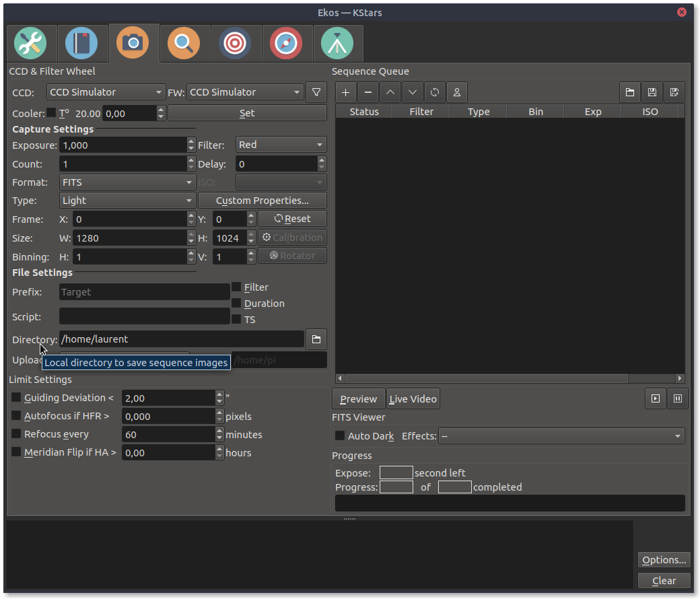Add a job to the sequence queue

click(x=345, y=92)
